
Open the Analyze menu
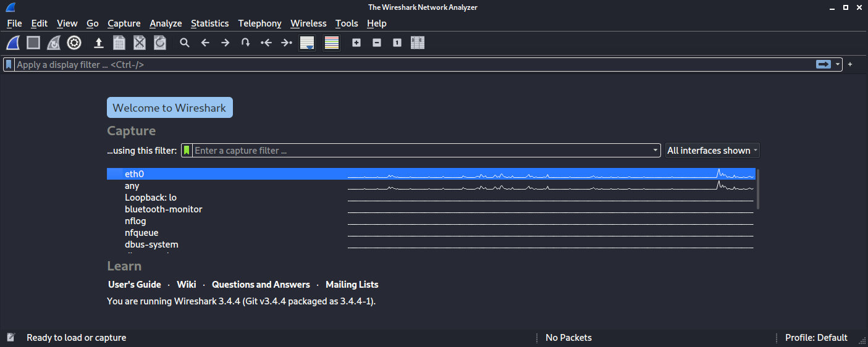(x=166, y=23)
